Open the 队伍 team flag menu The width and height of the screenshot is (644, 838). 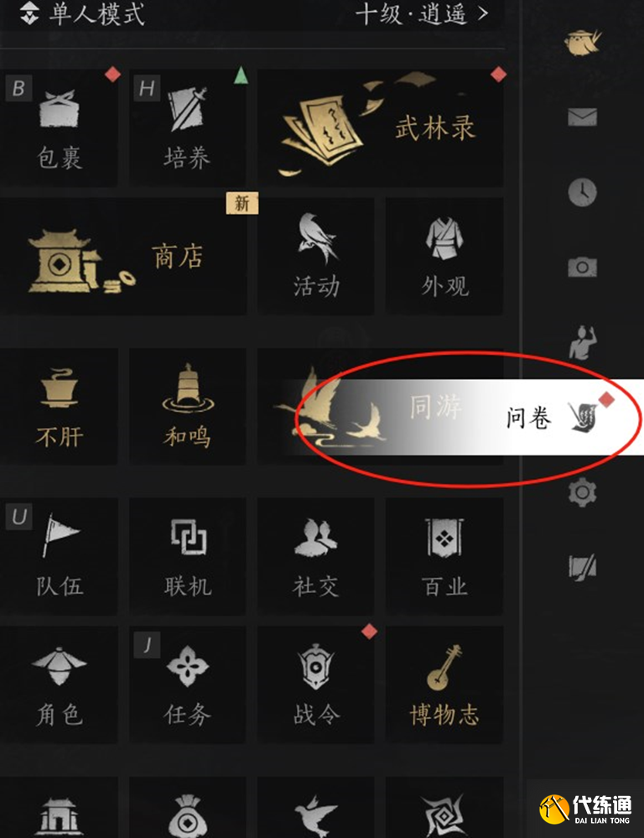pyautogui.click(x=58, y=556)
